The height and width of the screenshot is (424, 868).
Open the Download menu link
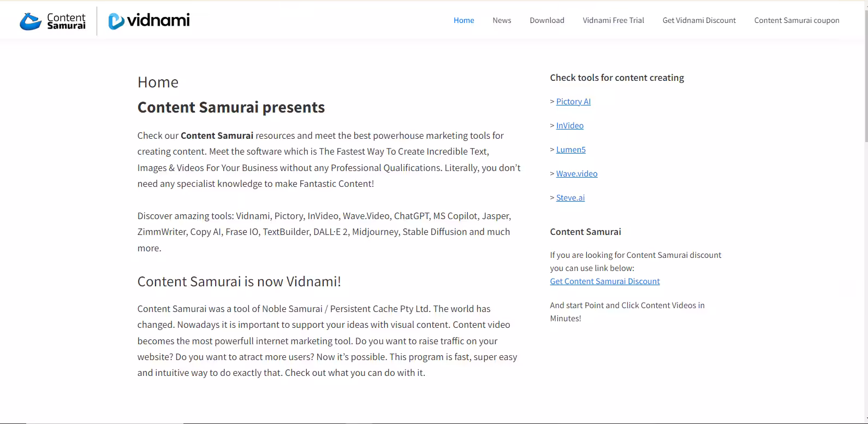[547, 20]
